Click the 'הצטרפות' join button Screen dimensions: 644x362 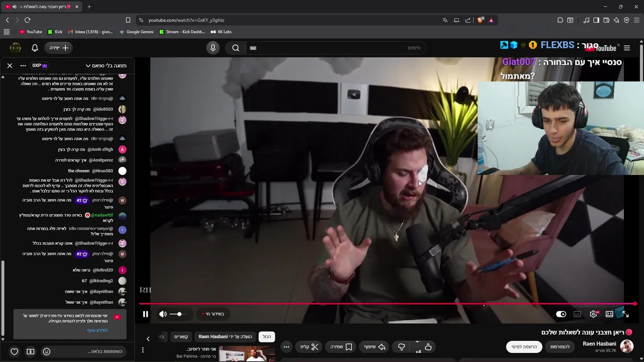click(559, 347)
